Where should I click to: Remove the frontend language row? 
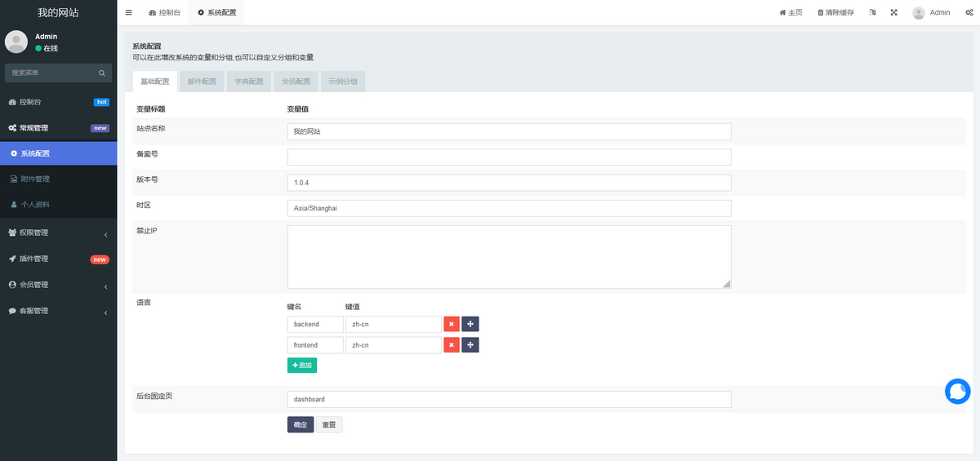(451, 345)
